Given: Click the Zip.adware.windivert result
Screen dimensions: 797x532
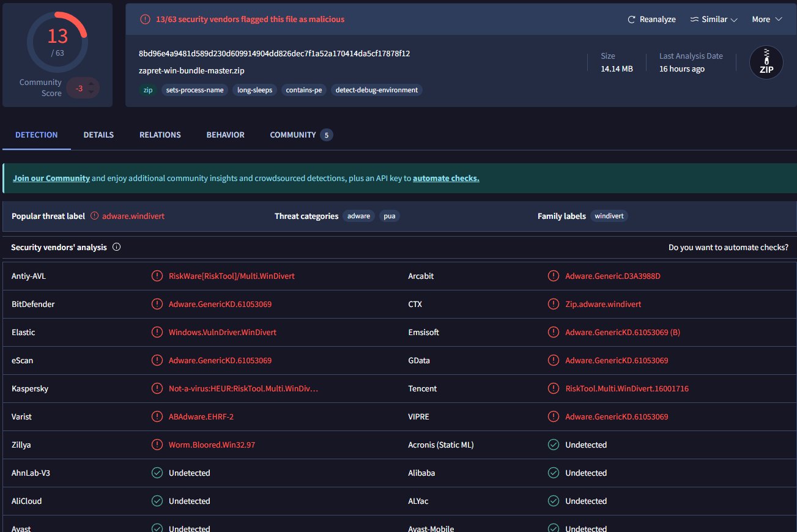Looking at the screenshot, I should point(603,305).
